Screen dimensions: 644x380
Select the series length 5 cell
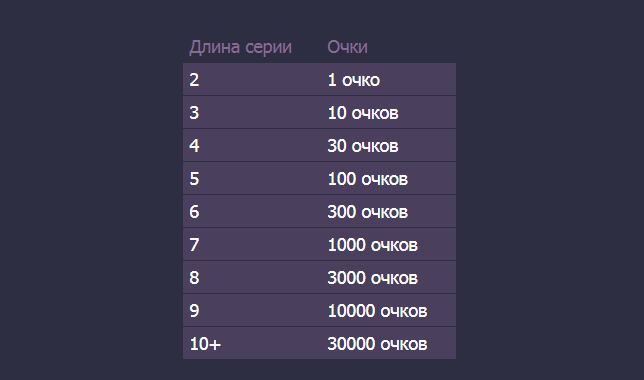pos(252,178)
